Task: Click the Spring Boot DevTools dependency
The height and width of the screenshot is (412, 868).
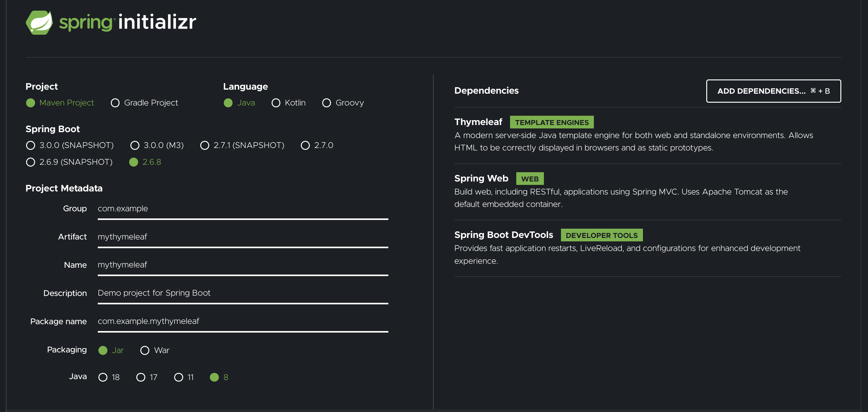Action: click(504, 235)
